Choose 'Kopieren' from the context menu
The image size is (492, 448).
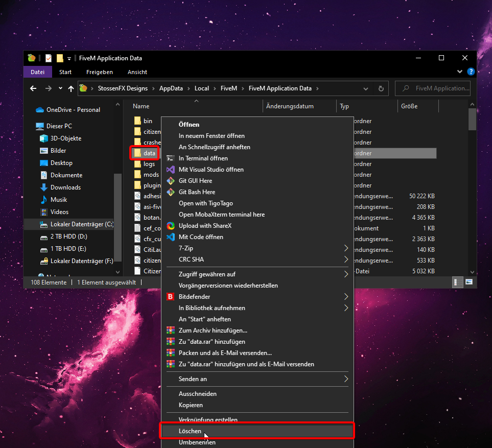click(191, 405)
